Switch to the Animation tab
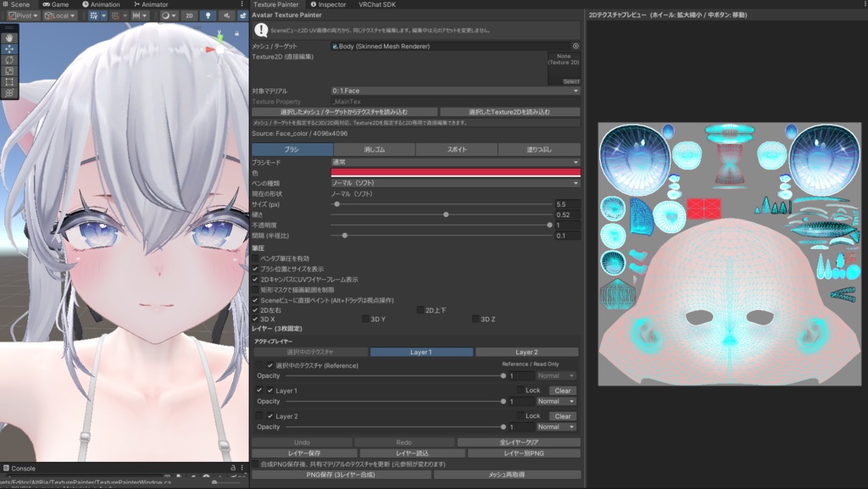 pos(102,4)
